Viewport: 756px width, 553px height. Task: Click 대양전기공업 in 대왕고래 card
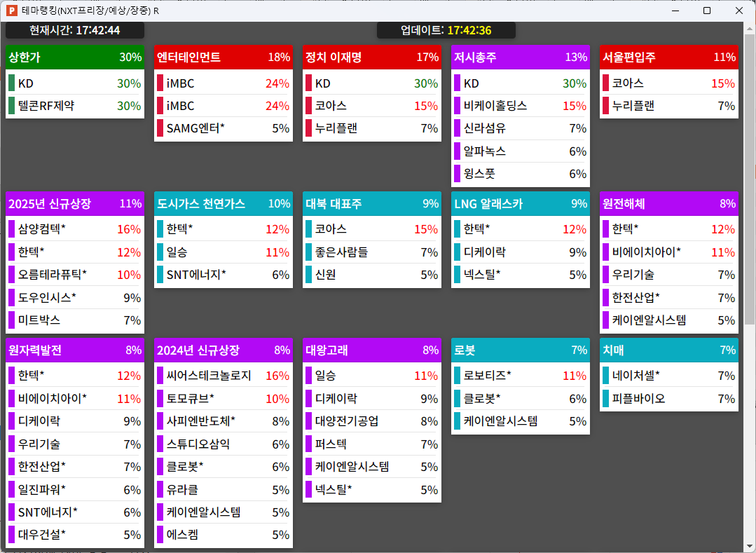coord(372,421)
